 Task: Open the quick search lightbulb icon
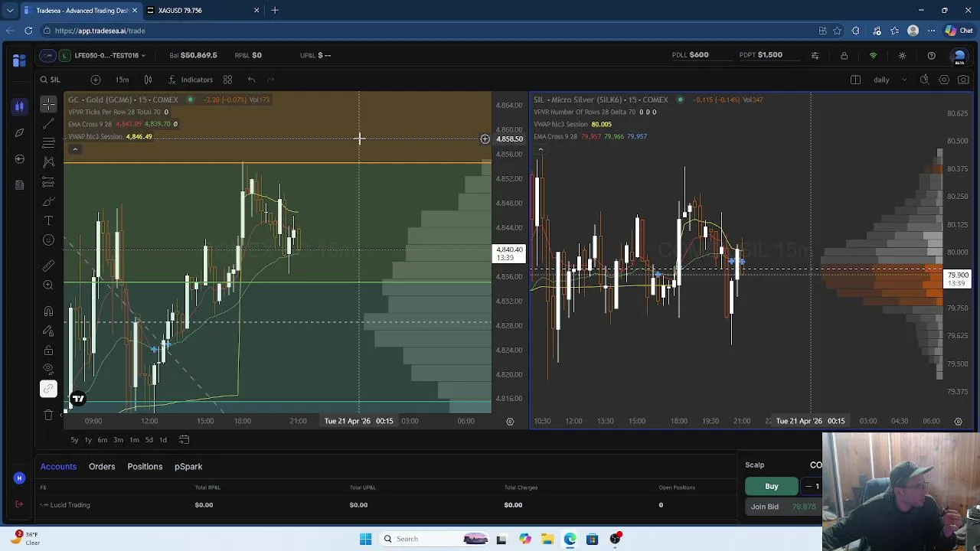click(x=925, y=80)
